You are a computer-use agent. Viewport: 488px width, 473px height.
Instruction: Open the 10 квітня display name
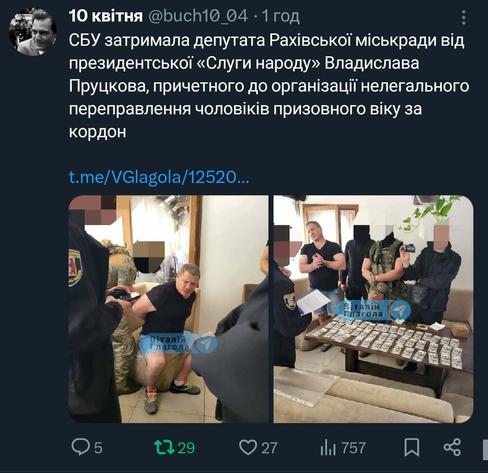pyautogui.click(x=106, y=16)
